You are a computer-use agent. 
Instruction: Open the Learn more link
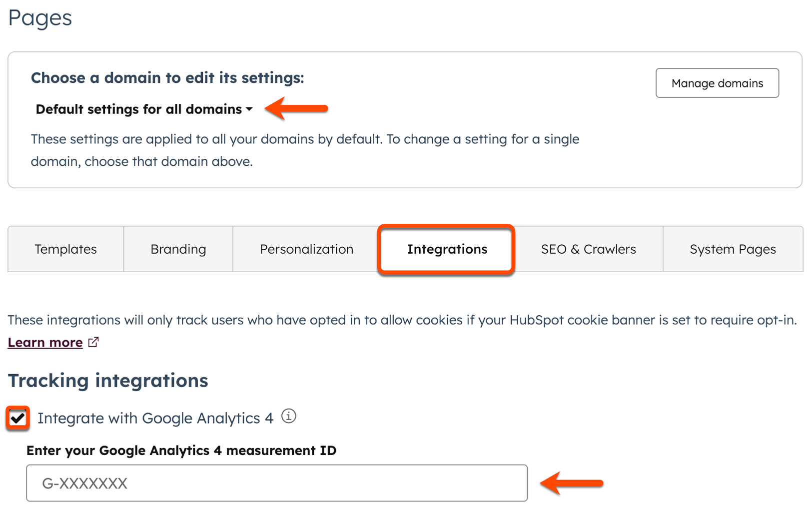[x=45, y=342]
